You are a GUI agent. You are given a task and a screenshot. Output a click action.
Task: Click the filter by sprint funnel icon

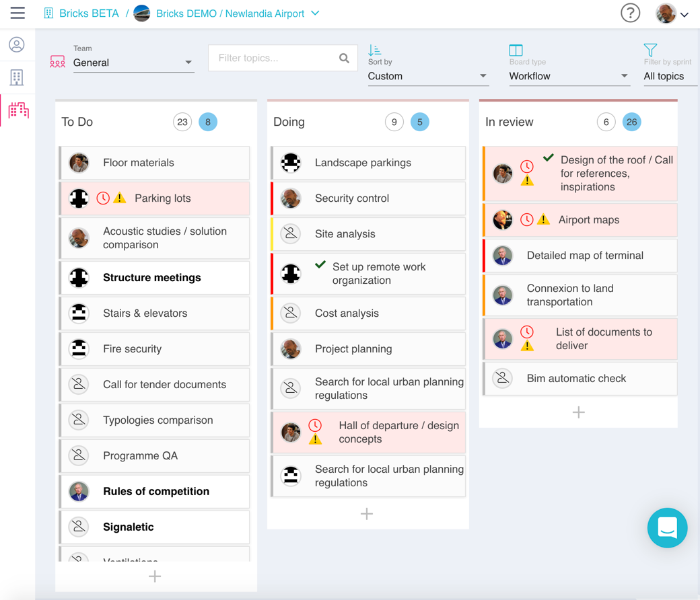[x=650, y=50]
